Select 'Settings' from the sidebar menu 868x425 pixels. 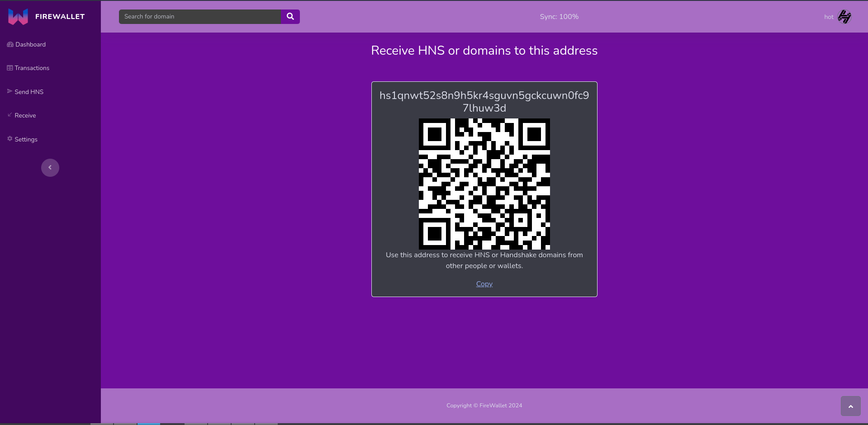pyautogui.click(x=25, y=139)
